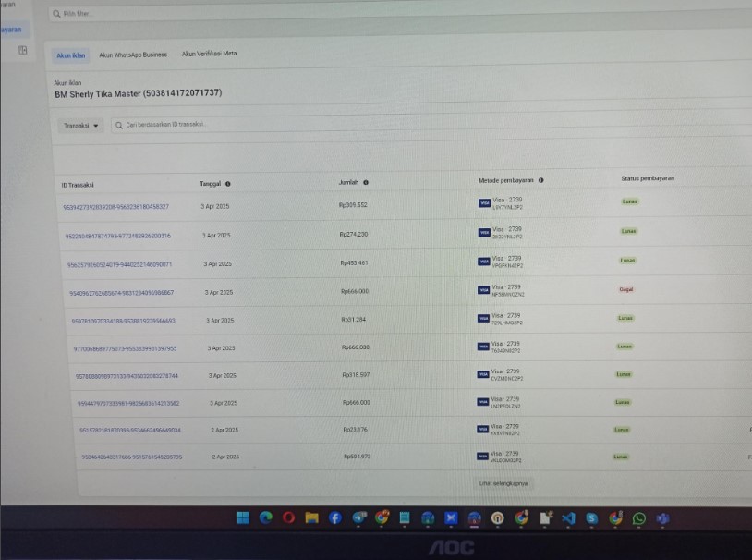Open the Windows Start menu
This screenshot has width=752, height=560.
click(242, 518)
